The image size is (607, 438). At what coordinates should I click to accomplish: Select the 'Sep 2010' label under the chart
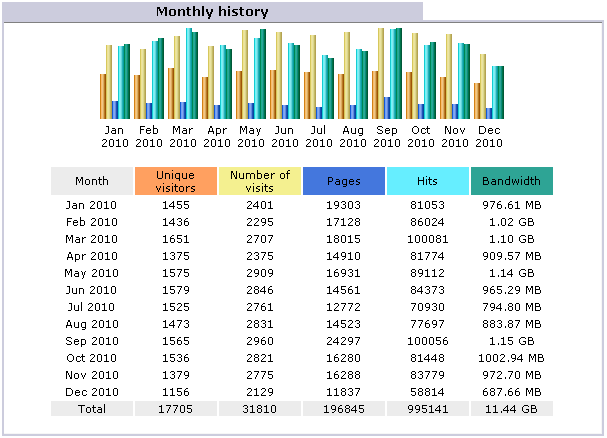387,136
